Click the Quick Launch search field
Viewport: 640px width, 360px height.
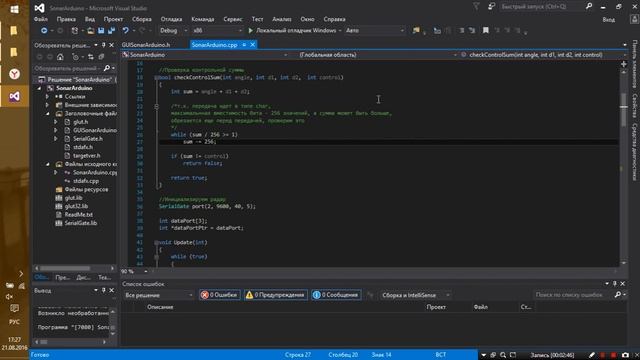541,7
